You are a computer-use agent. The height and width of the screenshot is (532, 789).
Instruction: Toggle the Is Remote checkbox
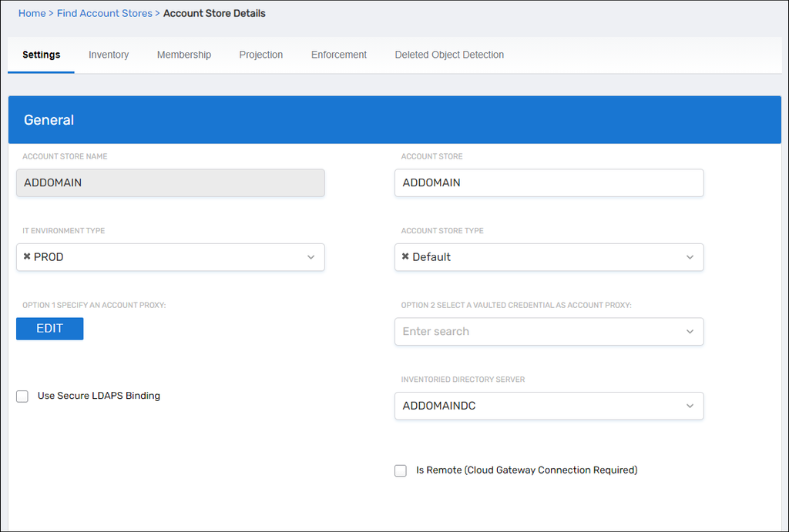[401, 470]
